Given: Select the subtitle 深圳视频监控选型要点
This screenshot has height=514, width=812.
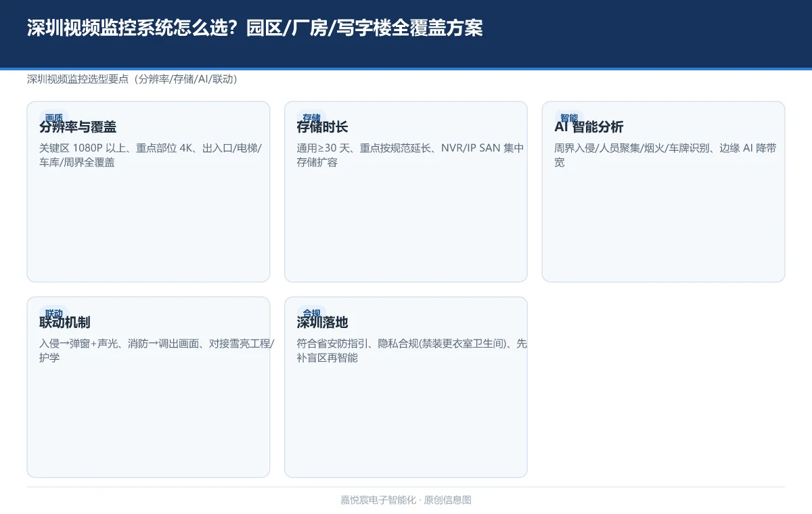Looking at the screenshot, I should 133,79.
